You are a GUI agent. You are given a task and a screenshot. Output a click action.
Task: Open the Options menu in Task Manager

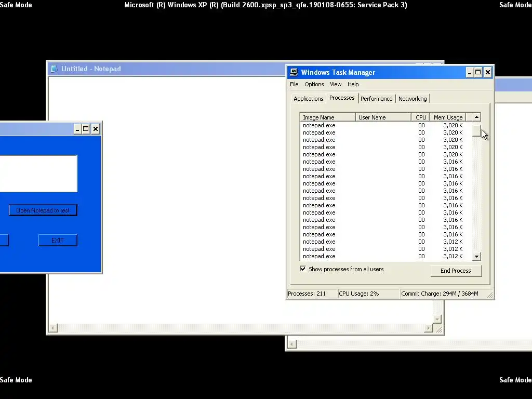click(314, 84)
